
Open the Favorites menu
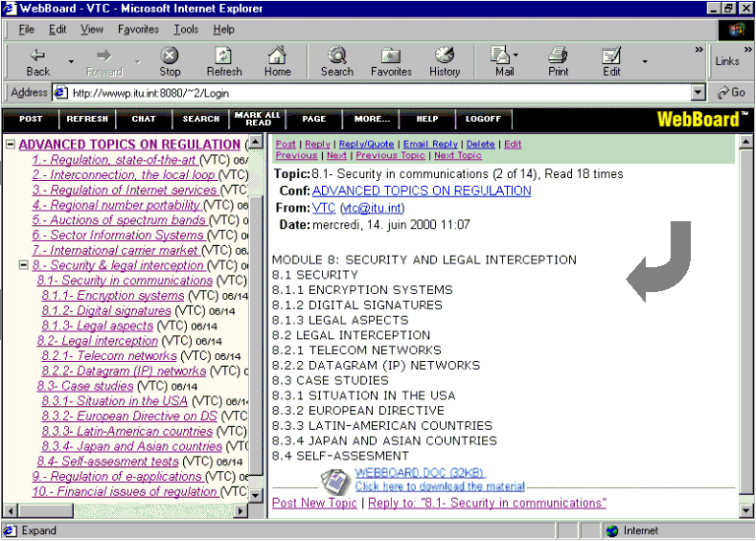(x=138, y=30)
